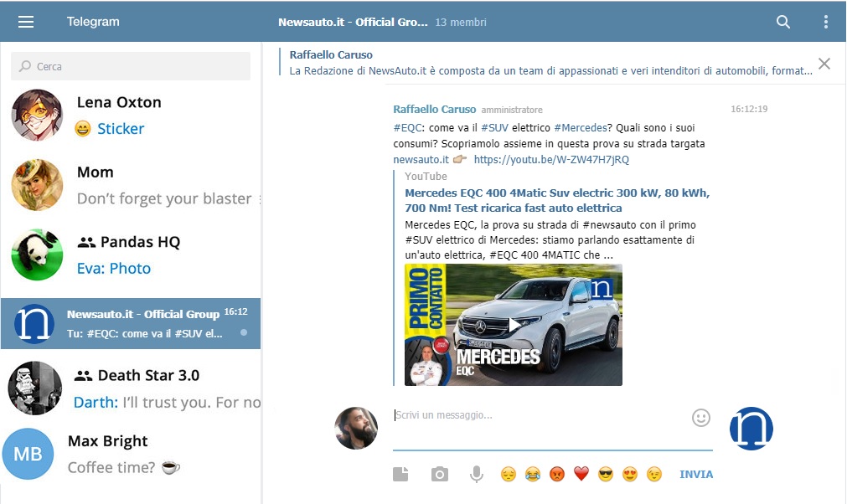Select Newsauto.it - Official Group chat

point(131,324)
